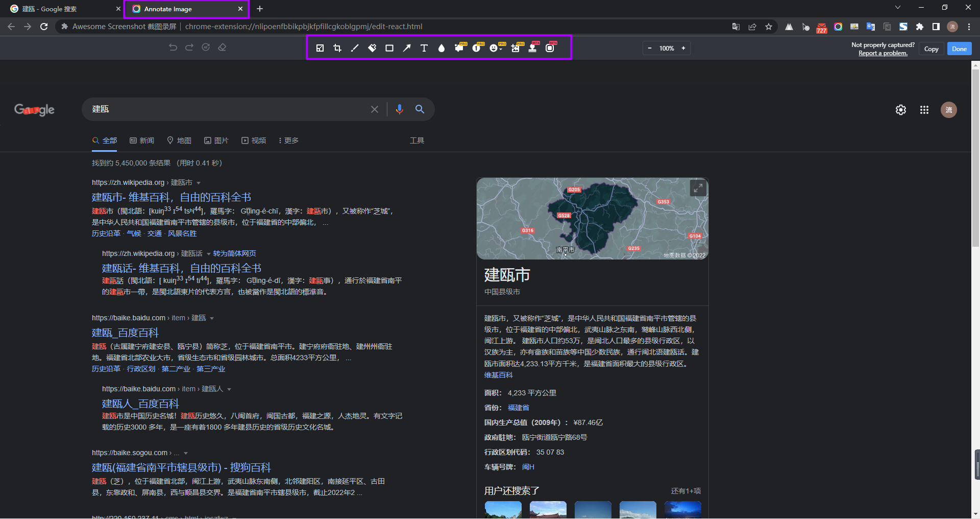Close the Annotate Image tab
Screen dimensions: 980x519
pyautogui.click(x=240, y=9)
